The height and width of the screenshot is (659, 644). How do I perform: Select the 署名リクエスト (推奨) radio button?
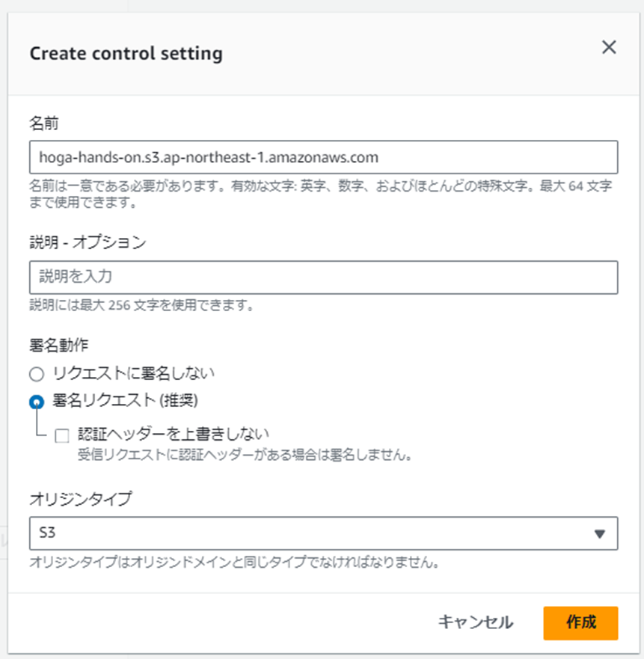(x=37, y=402)
